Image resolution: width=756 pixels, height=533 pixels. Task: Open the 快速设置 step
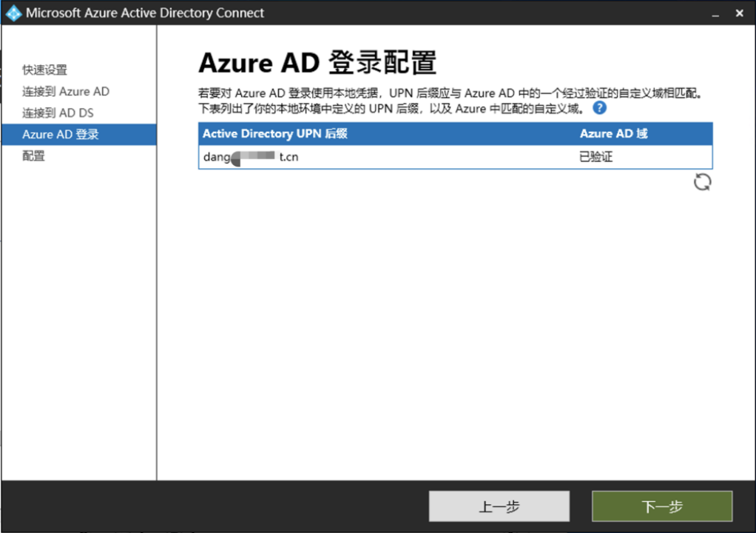(45, 70)
